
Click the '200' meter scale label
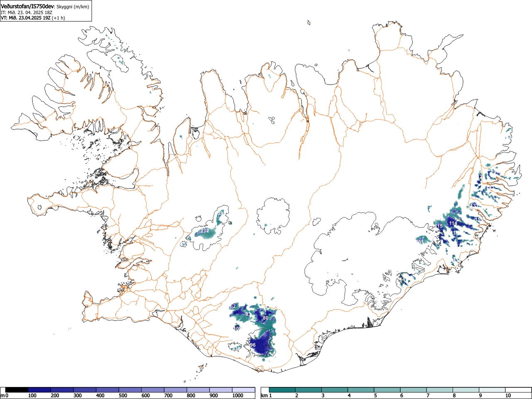coord(54,396)
